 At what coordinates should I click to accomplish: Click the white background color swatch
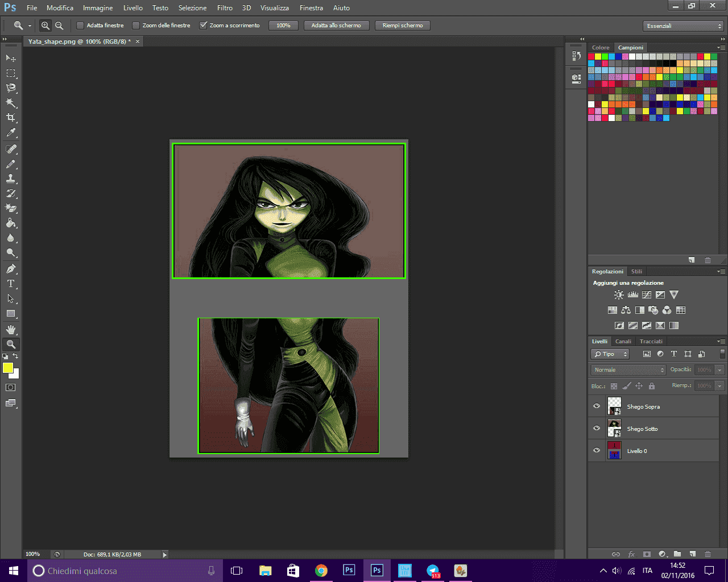coord(15,375)
